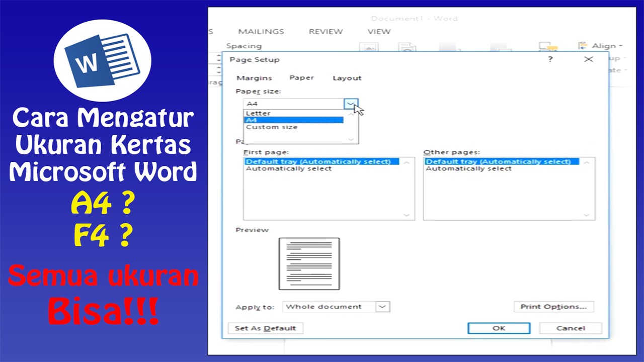Click the Other pages list scroll-up arrow
Image resolution: width=644 pixels, height=362 pixels.
click(x=587, y=162)
